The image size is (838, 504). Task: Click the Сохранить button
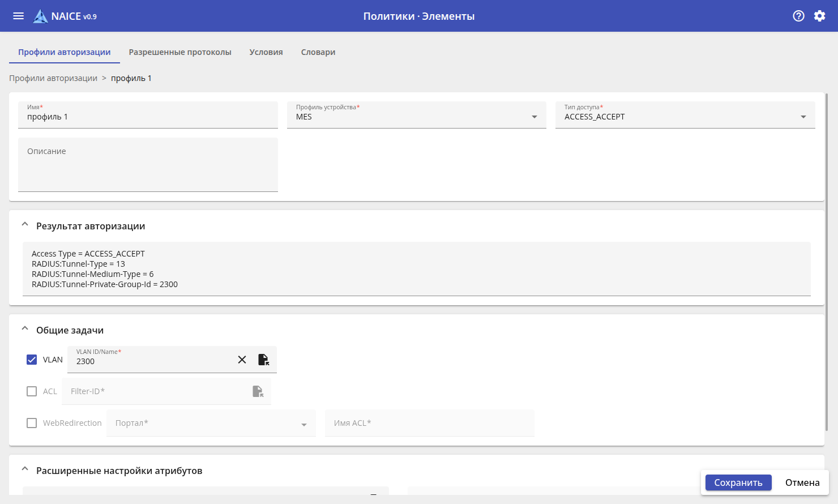coord(738,482)
